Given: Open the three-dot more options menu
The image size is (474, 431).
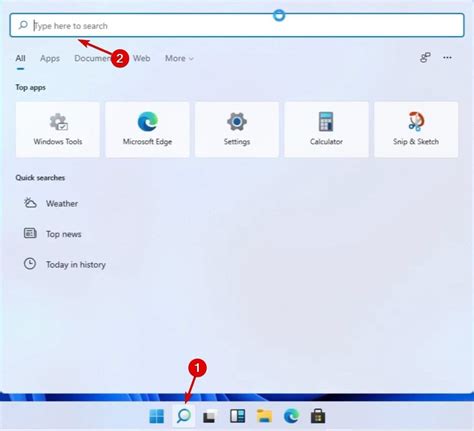Looking at the screenshot, I should pos(447,58).
